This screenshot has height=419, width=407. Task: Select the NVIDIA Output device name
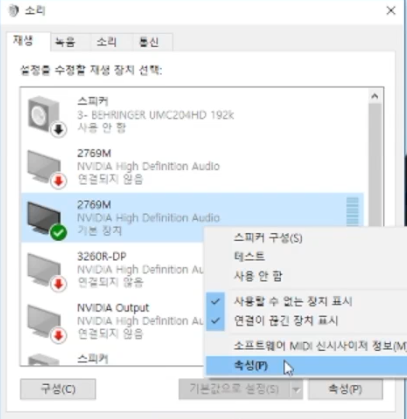click(x=113, y=308)
